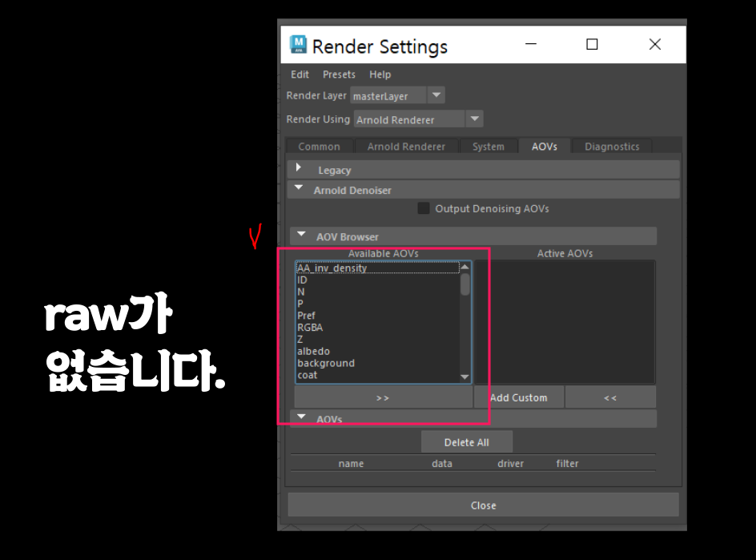This screenshot has width=756, height=560.
Task: Select the Pref AOV in the list
Action: click(x=377, y=316)
